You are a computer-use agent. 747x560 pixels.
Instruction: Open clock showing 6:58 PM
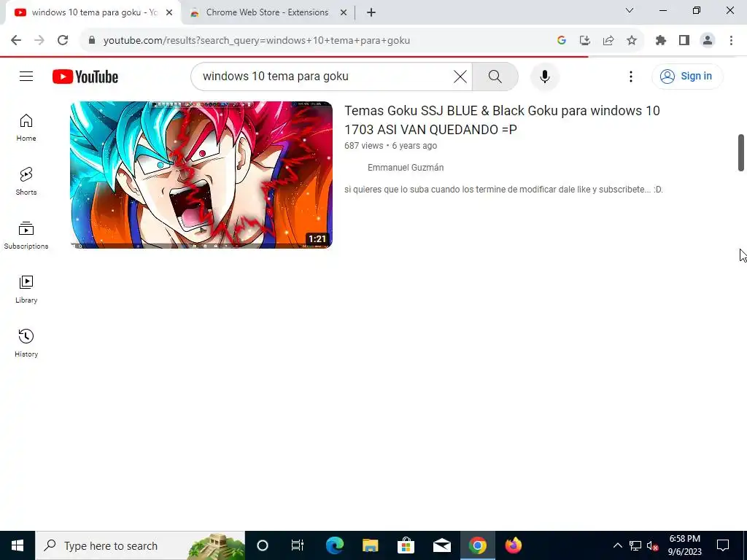point(684,545)
